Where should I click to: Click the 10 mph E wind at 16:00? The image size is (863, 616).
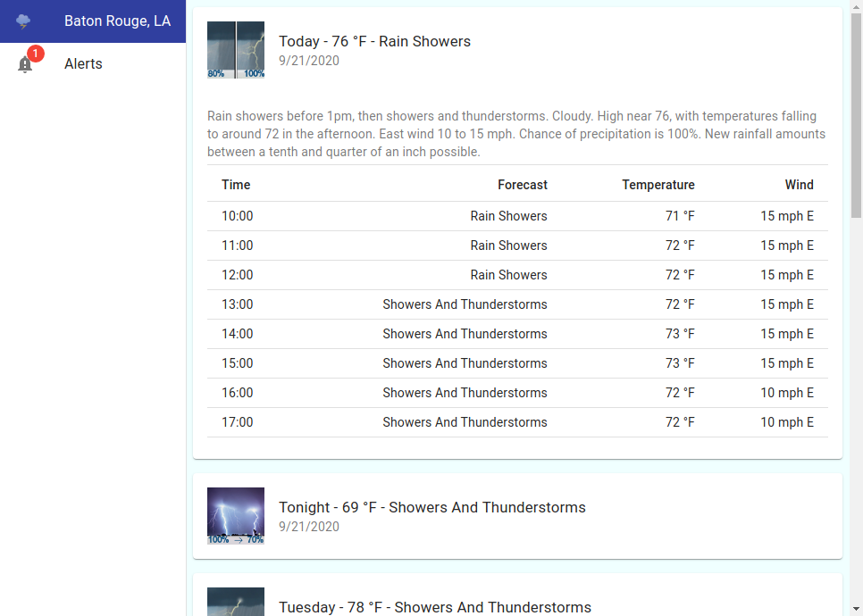coord(787,393)
